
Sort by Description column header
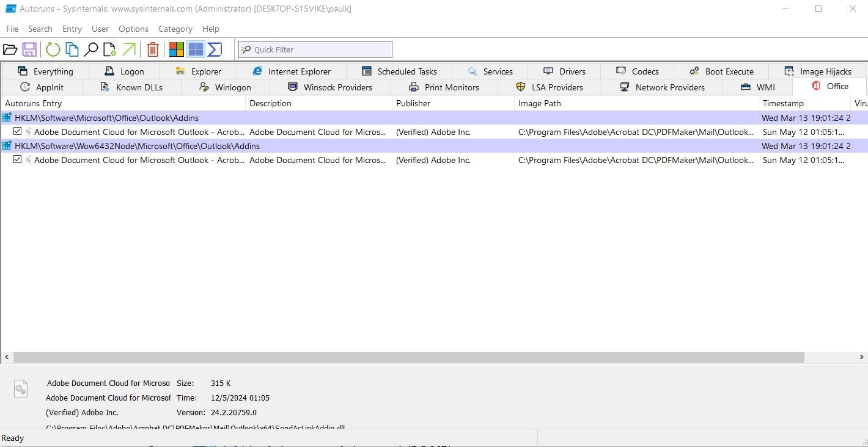click(318, 103)
